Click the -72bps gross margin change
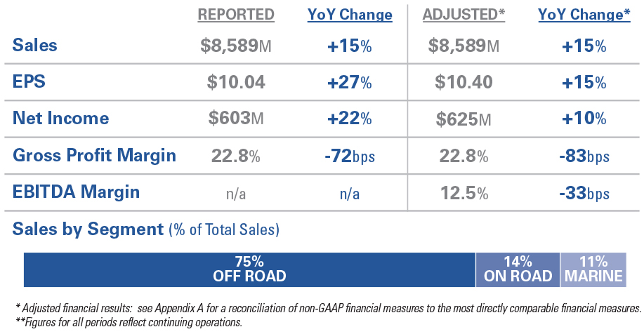The height and width of the screenshot is (334, 644). (x=349, y=156)
